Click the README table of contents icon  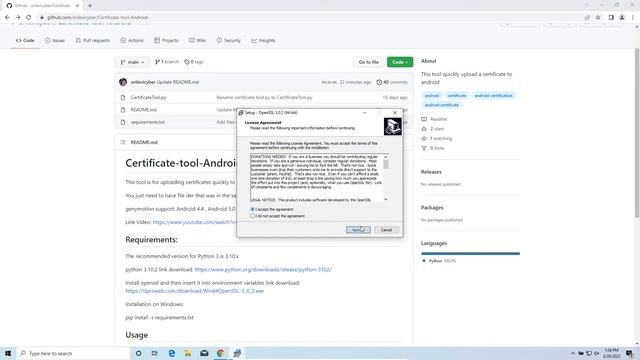123,142
